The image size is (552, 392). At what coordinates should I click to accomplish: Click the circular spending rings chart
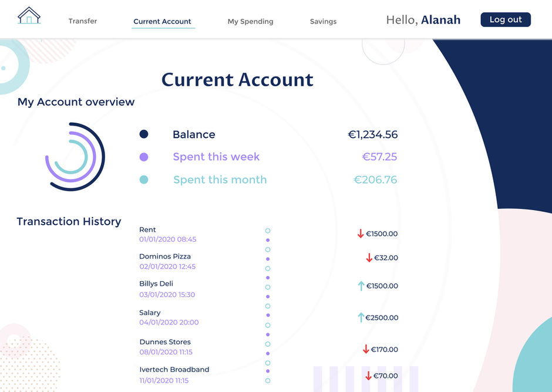click(x=75, y=157)
